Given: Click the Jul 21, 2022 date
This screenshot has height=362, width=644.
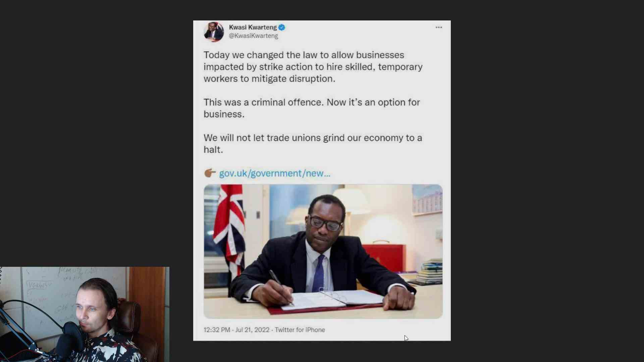Looking at the screenshot, I should 252,330.
